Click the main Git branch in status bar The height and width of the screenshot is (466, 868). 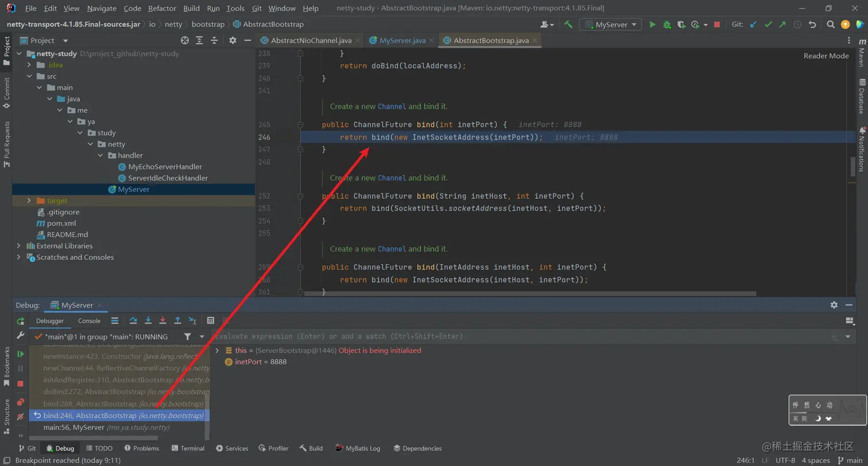coord(850,461)
